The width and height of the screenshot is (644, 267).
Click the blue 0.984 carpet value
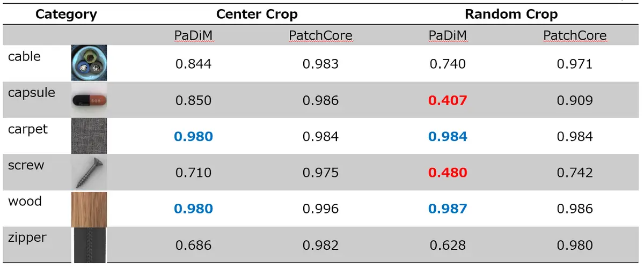(x=448, y=137)
